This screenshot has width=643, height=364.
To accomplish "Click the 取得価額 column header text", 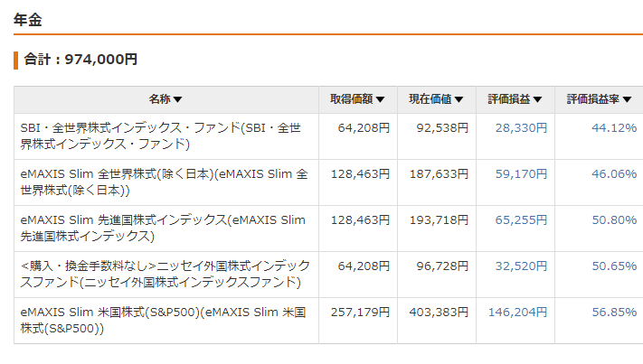I will (352, 99).
